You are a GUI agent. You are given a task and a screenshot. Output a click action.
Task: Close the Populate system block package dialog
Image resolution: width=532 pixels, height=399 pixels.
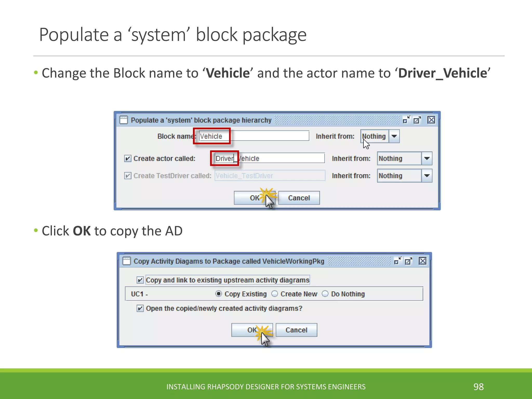[x=431, y=120]
